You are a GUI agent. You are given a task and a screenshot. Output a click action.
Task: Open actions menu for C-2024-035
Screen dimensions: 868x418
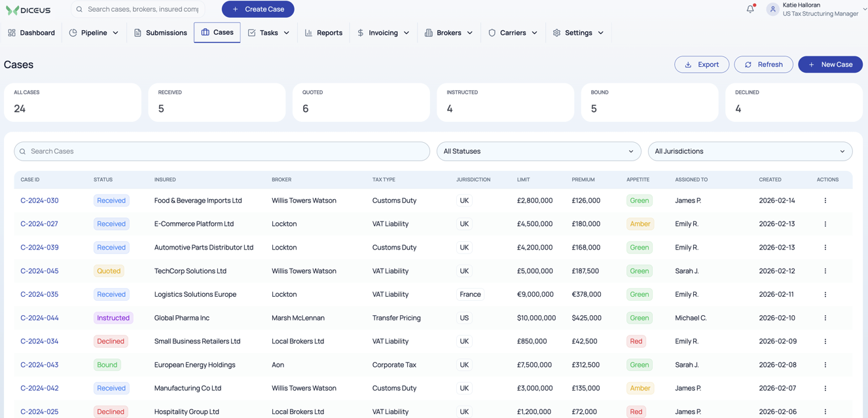[x=825, y=295]
